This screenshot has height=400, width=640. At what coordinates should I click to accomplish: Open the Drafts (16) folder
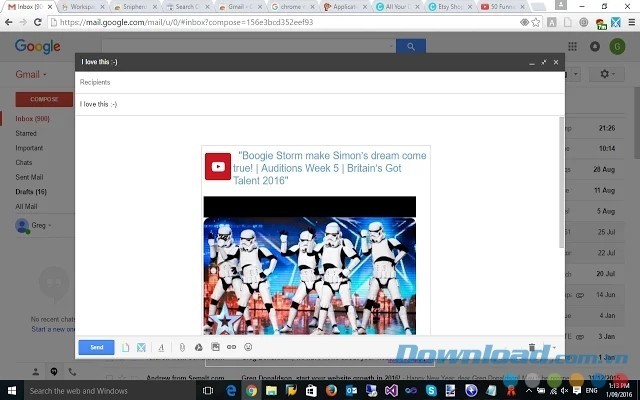33,190
